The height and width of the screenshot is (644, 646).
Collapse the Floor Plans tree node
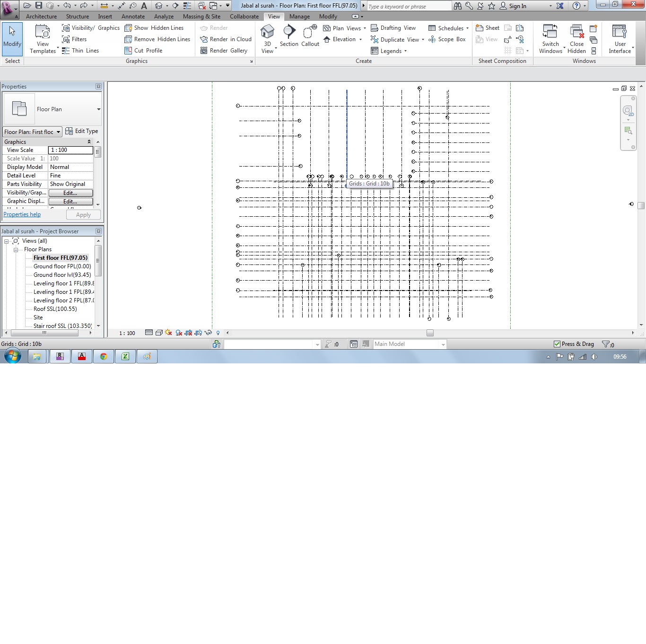[x=16, y=250]
